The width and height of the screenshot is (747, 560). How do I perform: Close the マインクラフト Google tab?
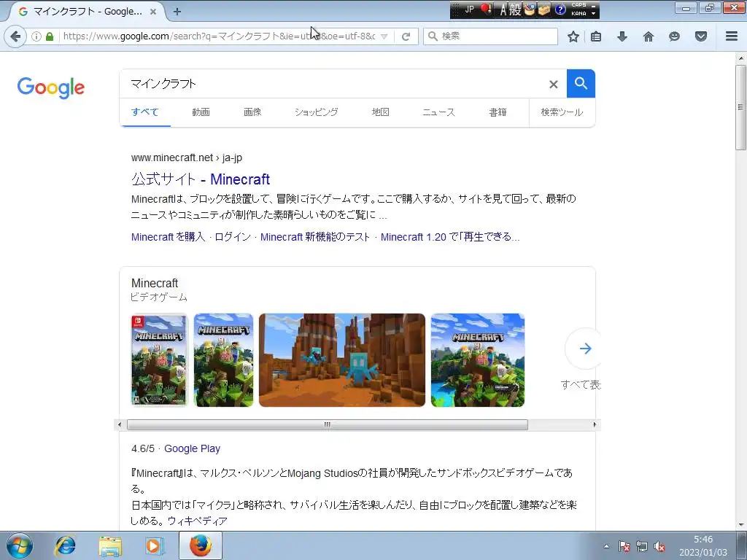click(x=153, y=12)
